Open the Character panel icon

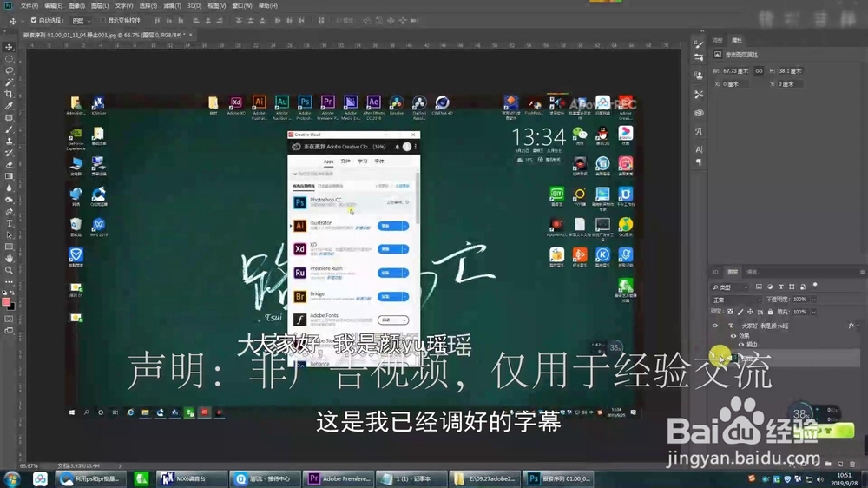[x=699, y=149]
